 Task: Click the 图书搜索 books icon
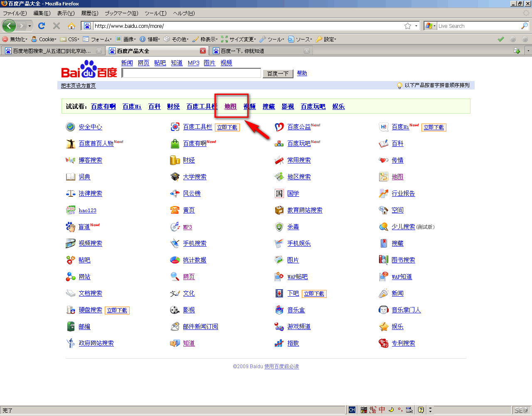click(x=384, y=260)
